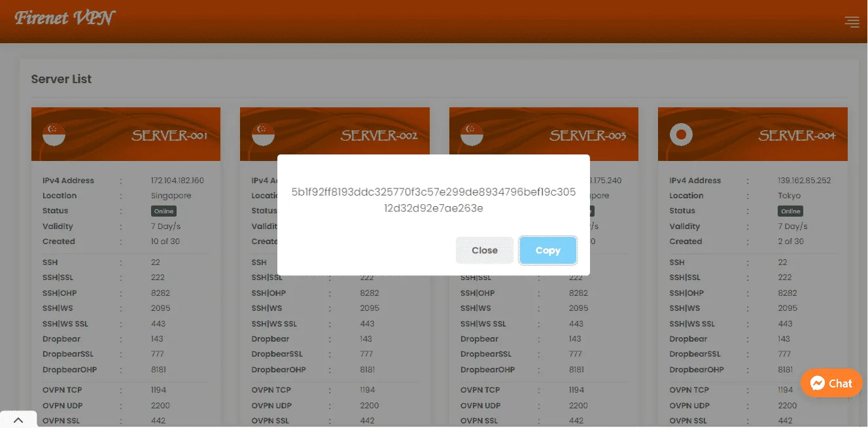The width and height of the screenshot is (868, 428).
Task: Click SERVER-001 OVPN TCP port 1194
Action: coord(159,390)
